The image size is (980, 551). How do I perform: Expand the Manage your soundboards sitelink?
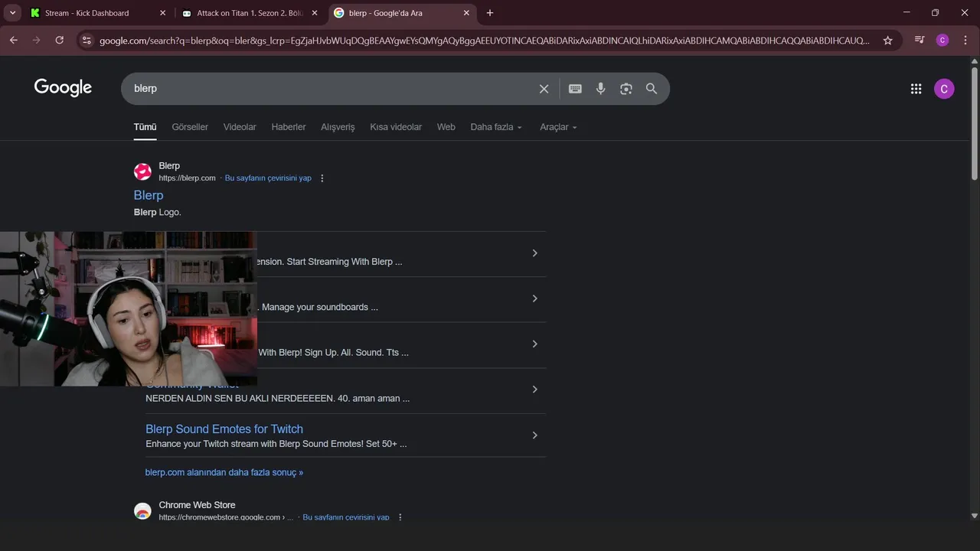coord(534,298)
